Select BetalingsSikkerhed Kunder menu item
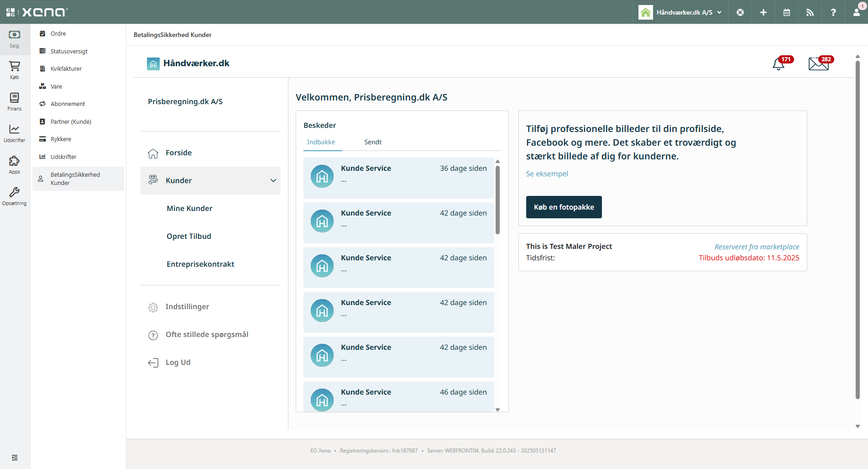868x469 pixels. pos(78,179)
